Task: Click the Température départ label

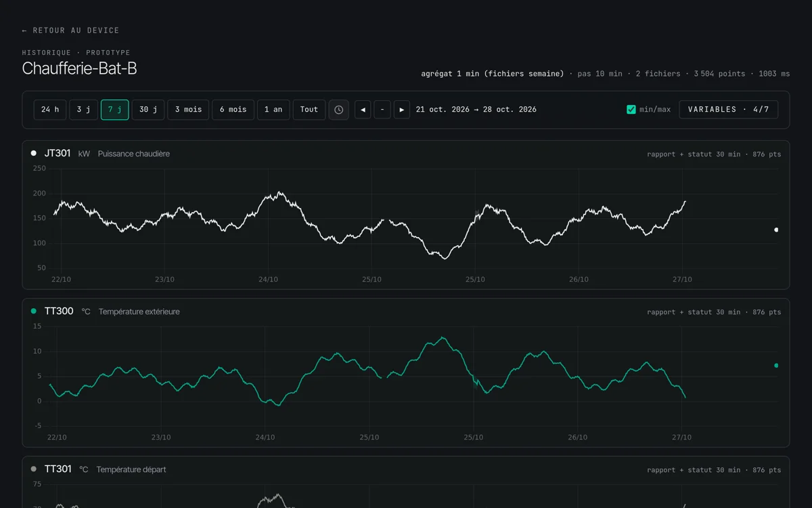Action: [131, 469]
